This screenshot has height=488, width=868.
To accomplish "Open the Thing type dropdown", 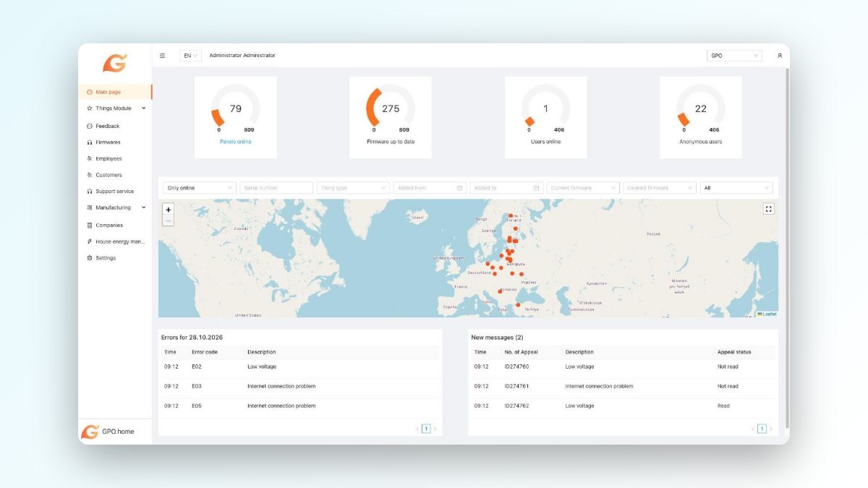I will (353, 188).
